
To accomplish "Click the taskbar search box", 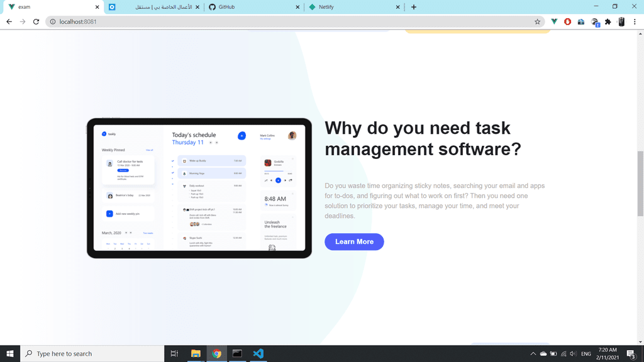I will [x=92, y=353].
